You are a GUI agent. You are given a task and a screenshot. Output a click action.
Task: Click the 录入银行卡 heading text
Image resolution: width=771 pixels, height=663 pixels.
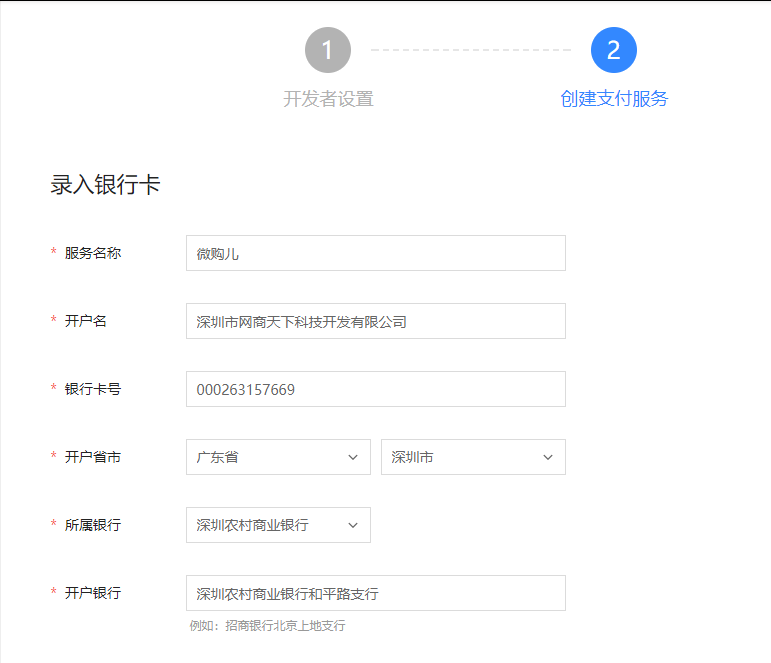coord(105,184)
